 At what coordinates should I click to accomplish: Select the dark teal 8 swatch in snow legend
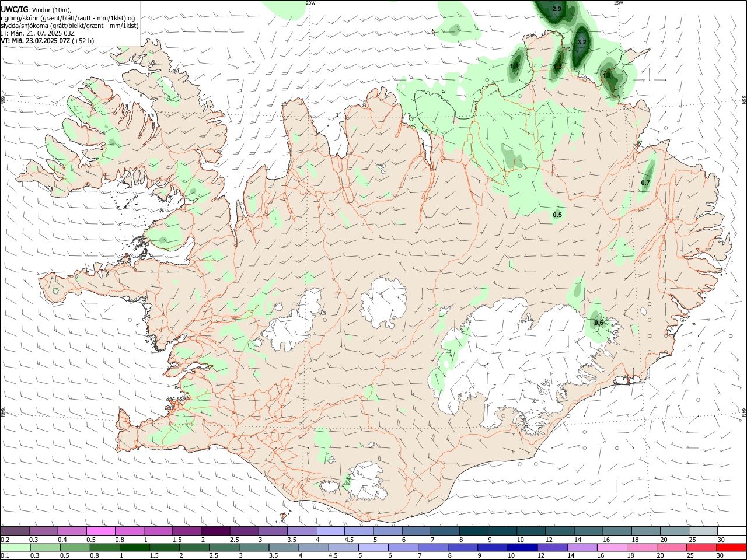(x=474, y=531)
